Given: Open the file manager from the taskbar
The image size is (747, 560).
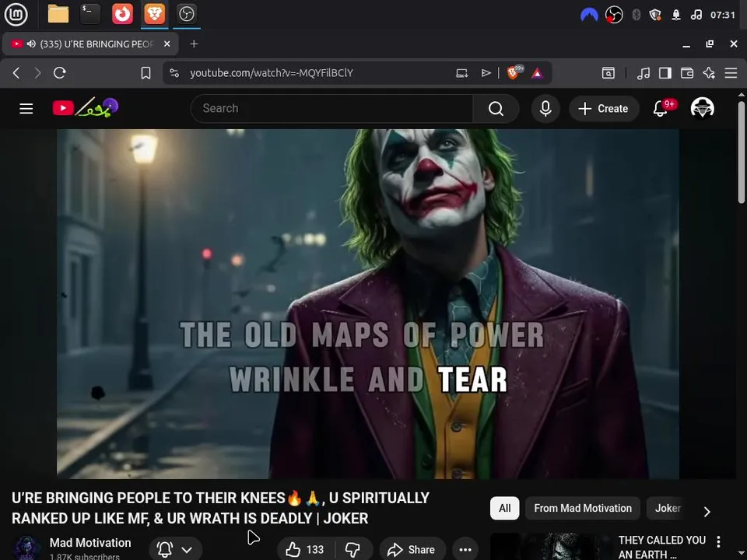Looking at the screenshot, I should click(x=58, y=14).
